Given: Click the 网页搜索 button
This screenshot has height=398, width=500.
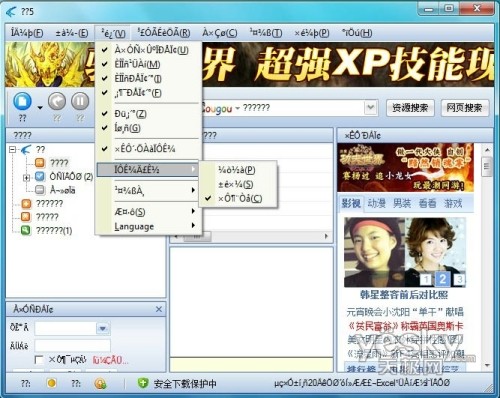Looking at the screenshot, I should [465, 108].
